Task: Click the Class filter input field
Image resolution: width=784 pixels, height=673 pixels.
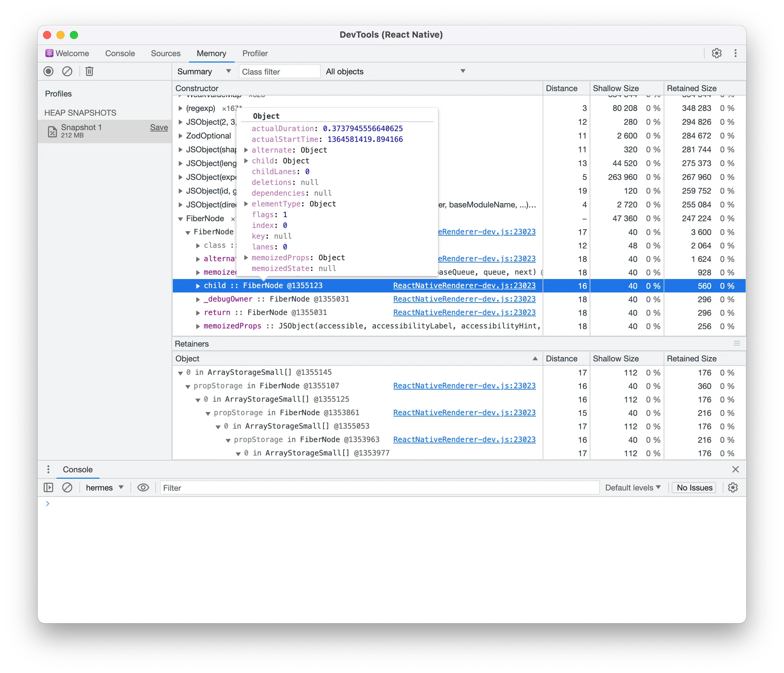Action: 279,72
